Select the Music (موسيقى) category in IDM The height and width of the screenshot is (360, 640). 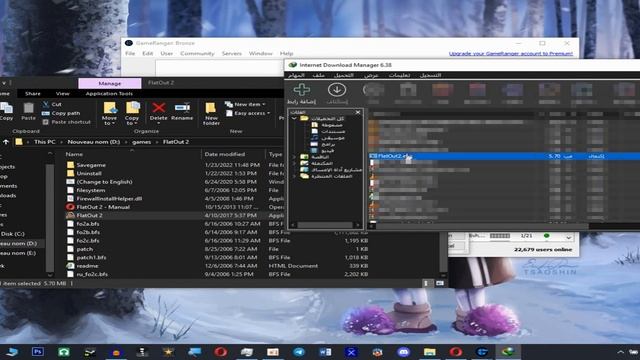[x=328, y=138]
